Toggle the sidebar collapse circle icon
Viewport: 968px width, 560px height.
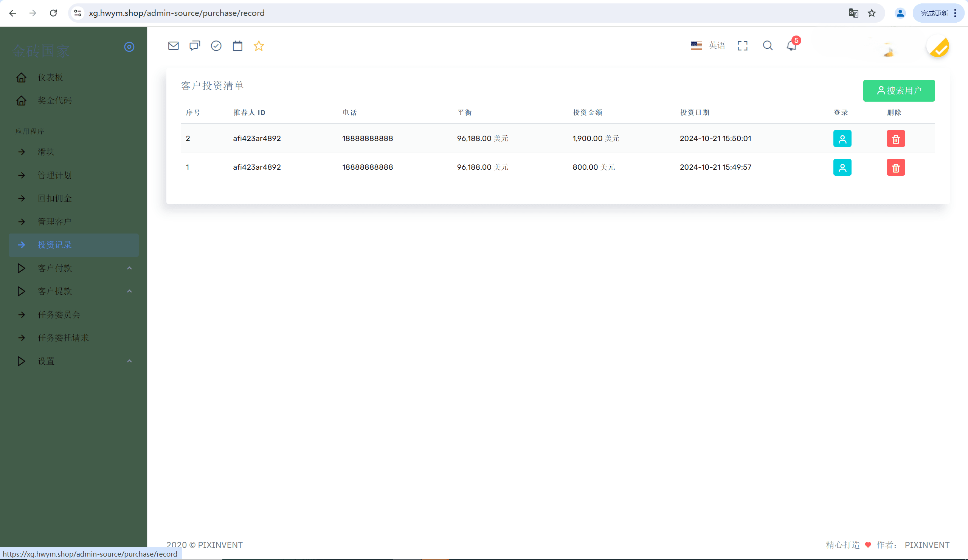coord(129,47)
